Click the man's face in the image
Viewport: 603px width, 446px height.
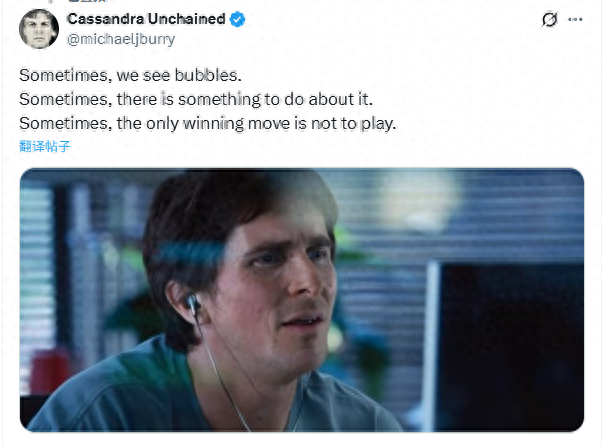pos(277,292)
